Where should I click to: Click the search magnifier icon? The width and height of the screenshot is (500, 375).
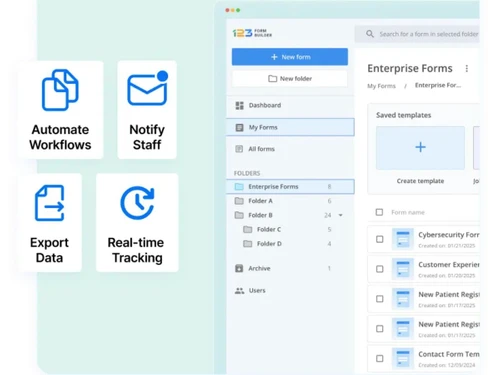coord(370,34)
